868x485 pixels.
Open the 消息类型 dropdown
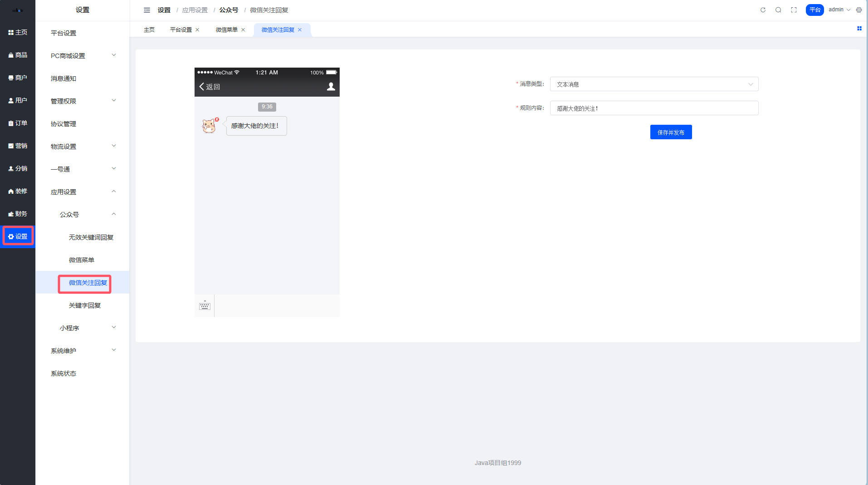tap(653, 84)
